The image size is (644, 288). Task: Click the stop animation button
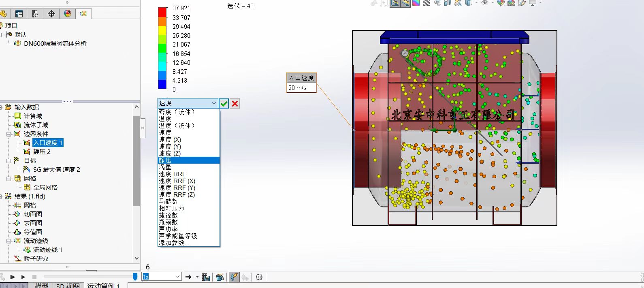[x=34, y=277]
